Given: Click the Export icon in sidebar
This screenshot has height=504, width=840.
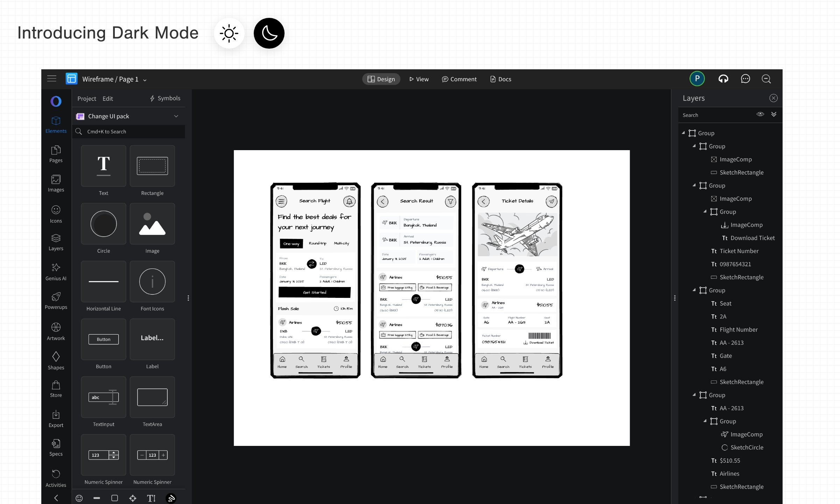Looking at the screenshot, I should tap(56, 419).
